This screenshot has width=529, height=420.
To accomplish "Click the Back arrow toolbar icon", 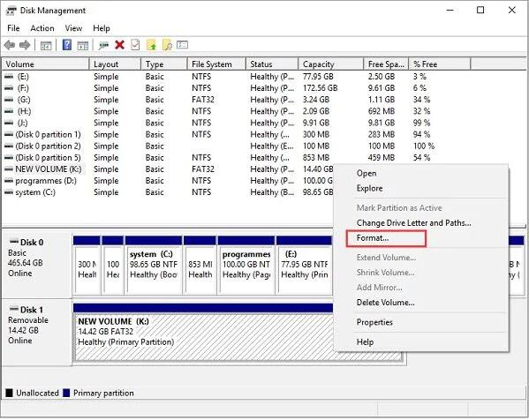I will [10, 45].
